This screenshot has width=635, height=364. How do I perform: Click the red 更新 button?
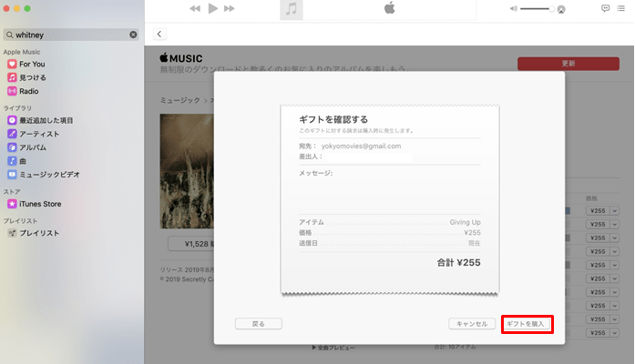click(568, 64)
